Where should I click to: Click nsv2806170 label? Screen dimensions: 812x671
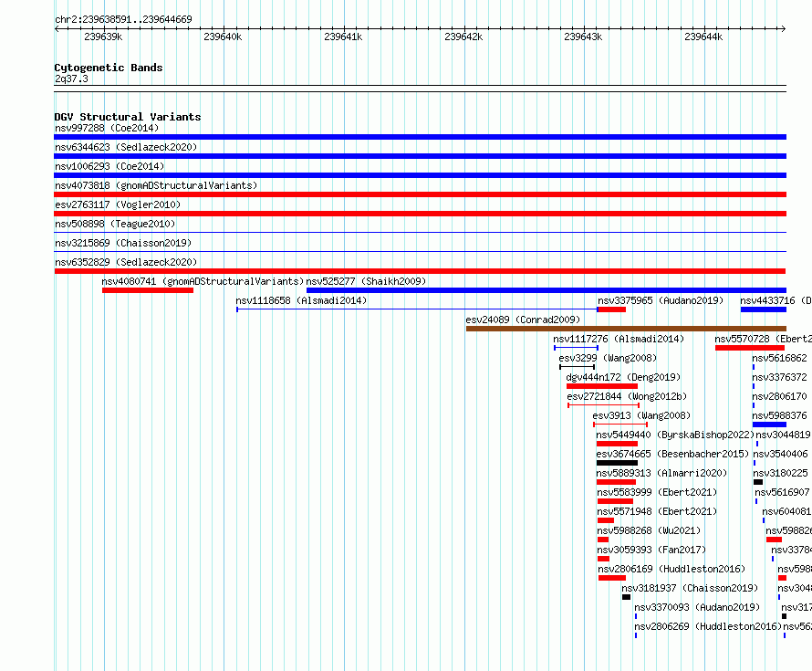point(779,396)
